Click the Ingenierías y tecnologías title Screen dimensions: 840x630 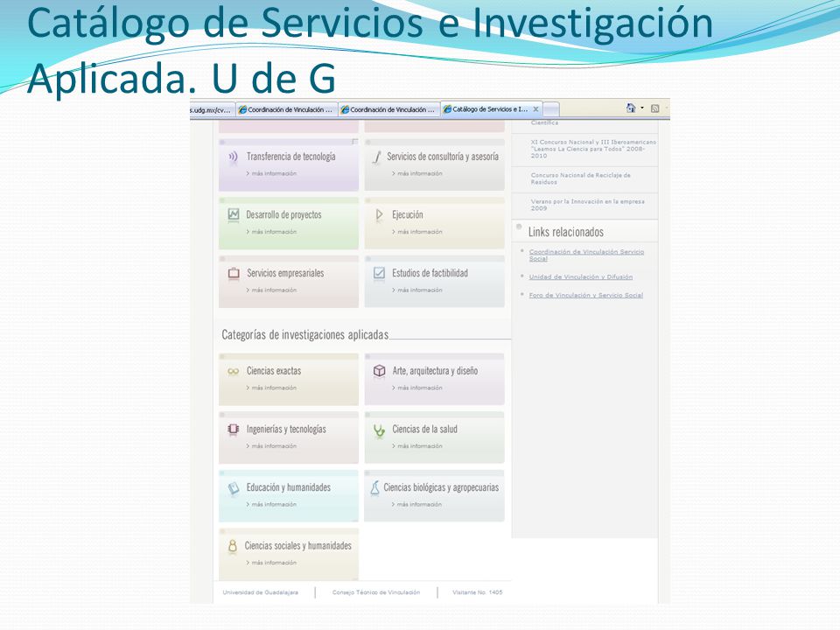pos(286,429)
